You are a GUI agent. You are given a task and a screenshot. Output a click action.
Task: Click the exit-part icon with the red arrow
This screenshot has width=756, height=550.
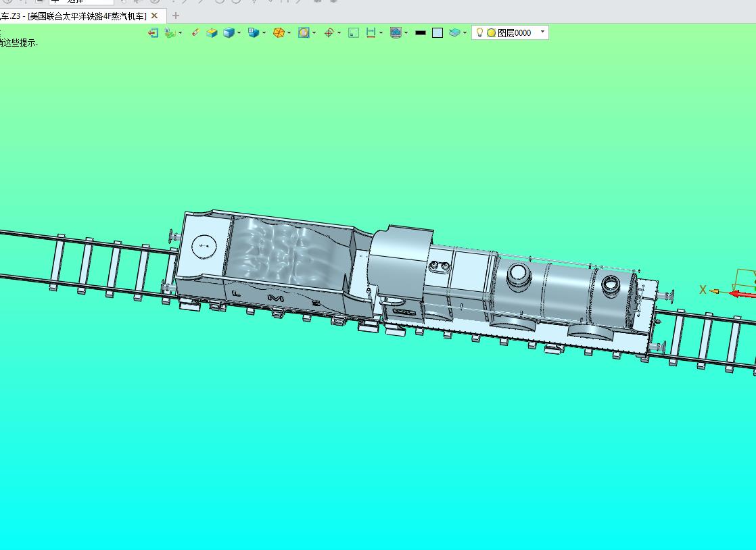tap(153, 32)
